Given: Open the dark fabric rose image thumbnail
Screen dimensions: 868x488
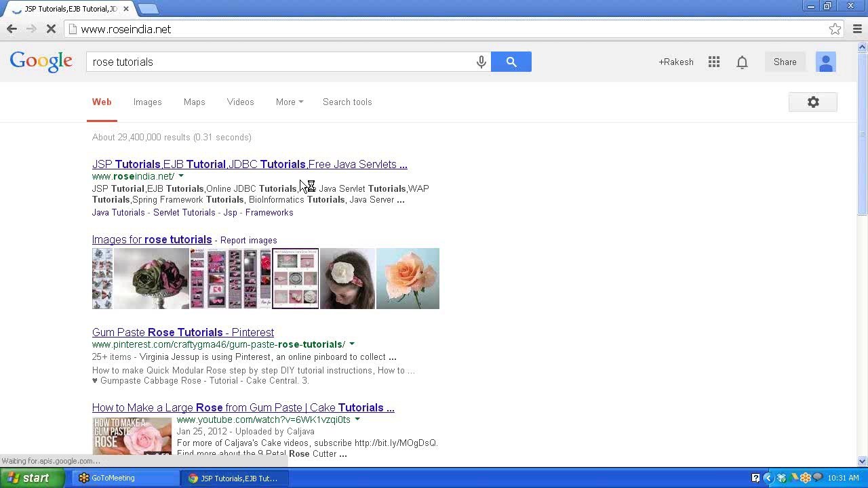Looking at the screenshot, I should (x=151, y=279).
